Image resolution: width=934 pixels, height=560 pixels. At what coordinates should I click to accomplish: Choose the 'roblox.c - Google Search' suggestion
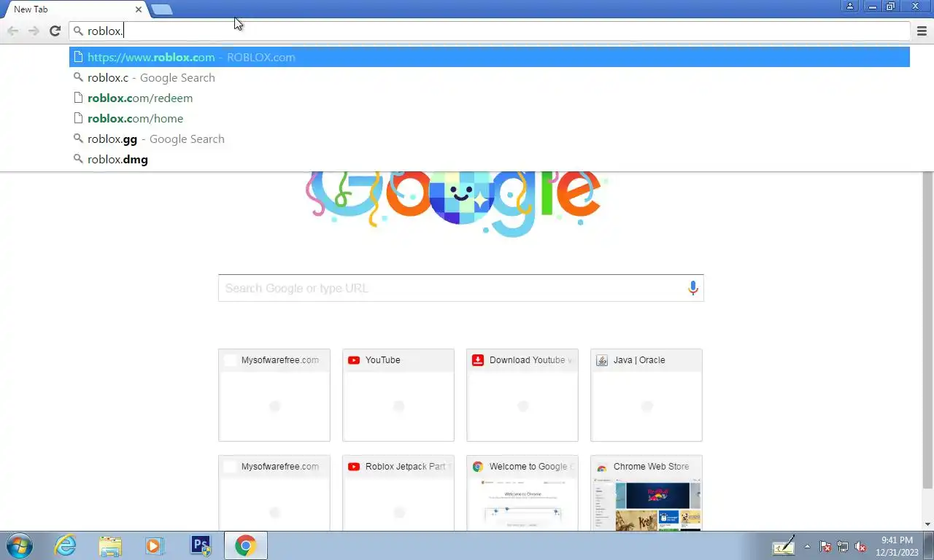(x=490, y=77)
